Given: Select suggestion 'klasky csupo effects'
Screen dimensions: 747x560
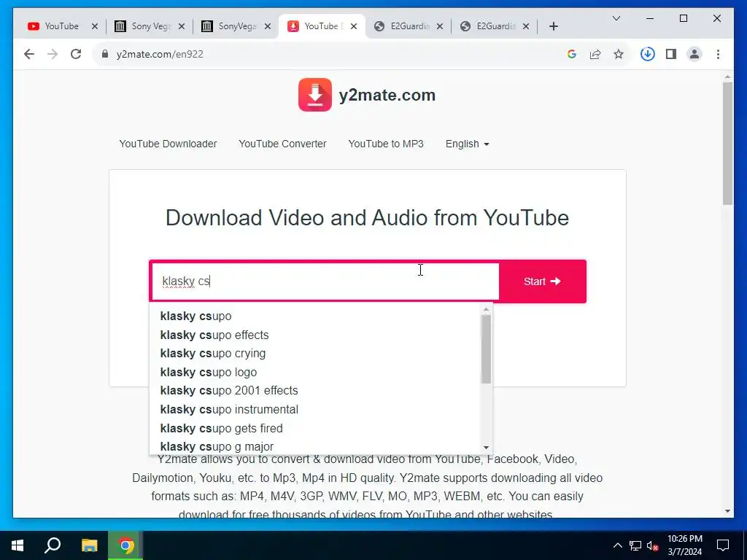Looking at the screenshot, I should [315, 335].
